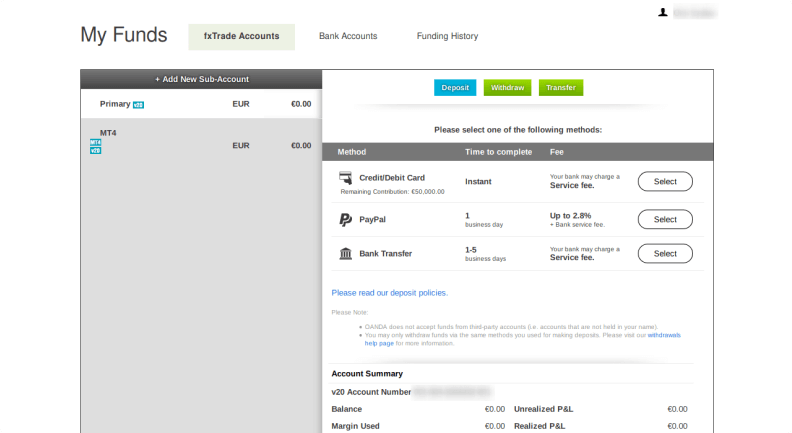Viewport: 792px width, 433px height.
Task: Click the Credit/Debit Card icon
Action: click(345, 177)
